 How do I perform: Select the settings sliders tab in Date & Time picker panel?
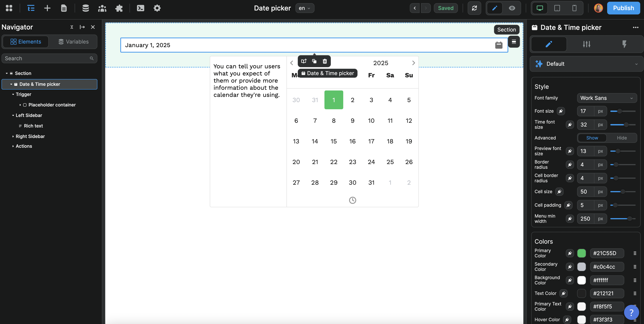click(586, 44)
